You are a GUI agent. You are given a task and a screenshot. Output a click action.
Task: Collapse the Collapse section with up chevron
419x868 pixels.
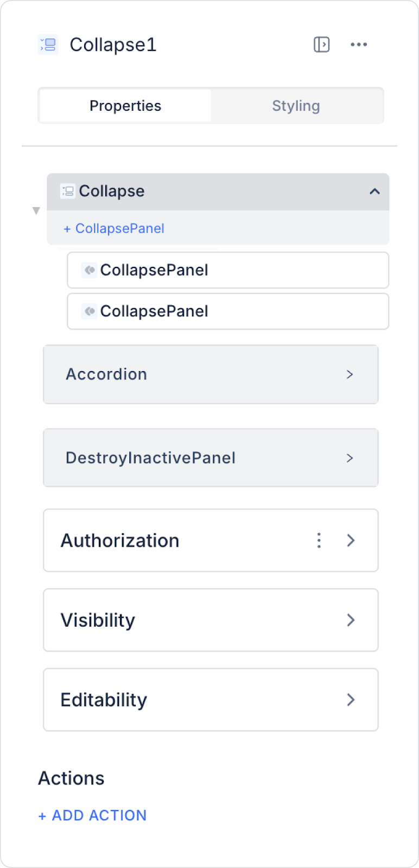374,192
